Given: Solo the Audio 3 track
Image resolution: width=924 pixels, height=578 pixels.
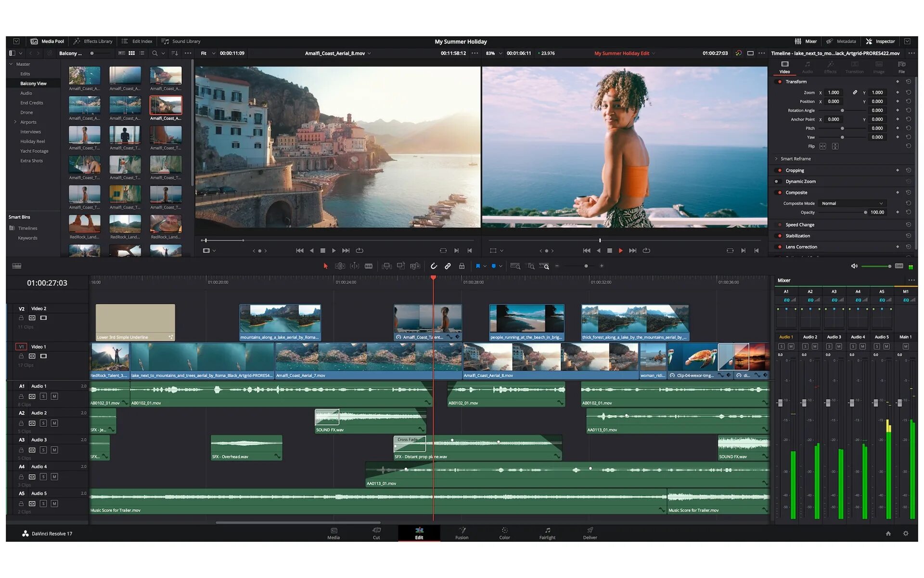Looking at the screenshot, I should (x=43, y=450).
